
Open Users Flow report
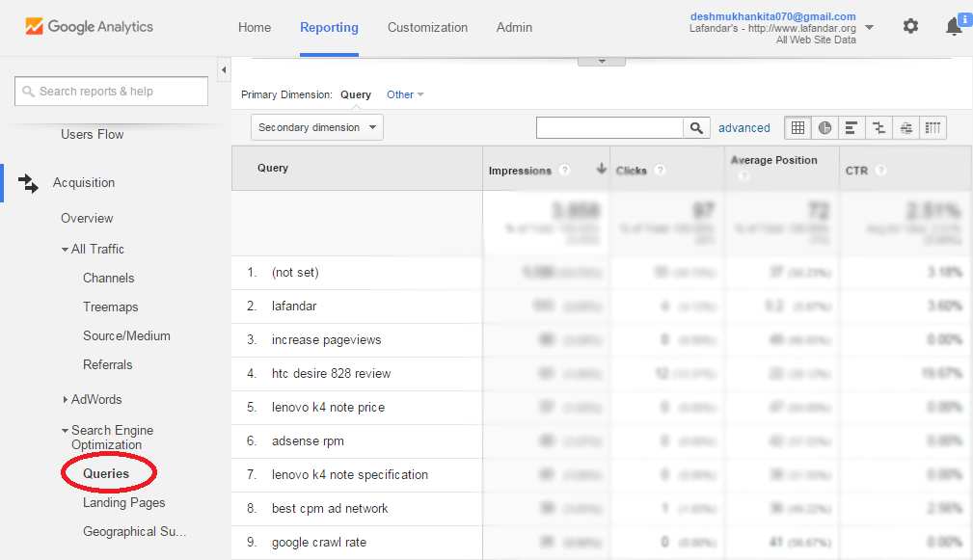tap(92, 135)
